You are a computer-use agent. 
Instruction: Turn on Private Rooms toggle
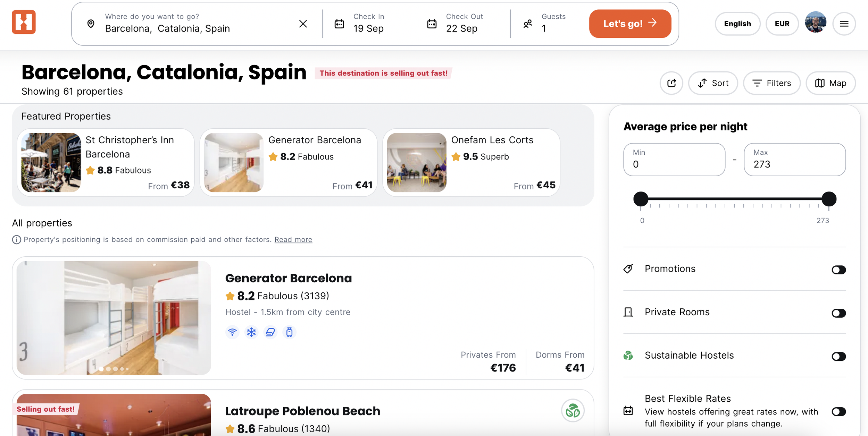coord(838,313)
